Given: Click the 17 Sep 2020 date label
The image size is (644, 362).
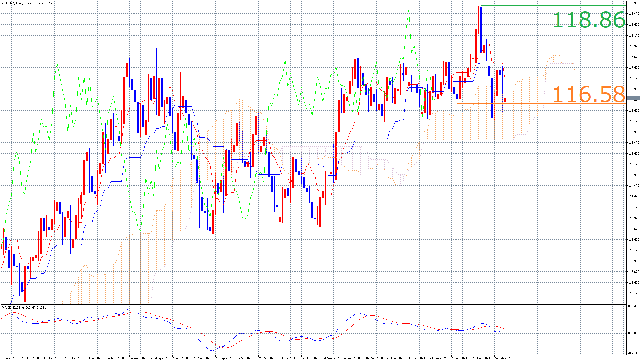Looking at the screenshot, I should (x=202, y=358).
